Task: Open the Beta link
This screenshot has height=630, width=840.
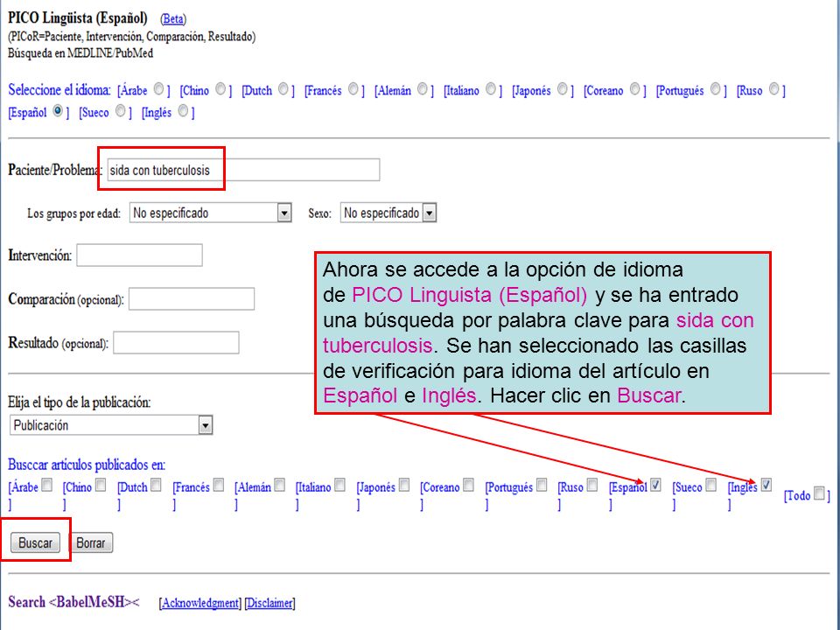Action: click(x=173, y=18)
